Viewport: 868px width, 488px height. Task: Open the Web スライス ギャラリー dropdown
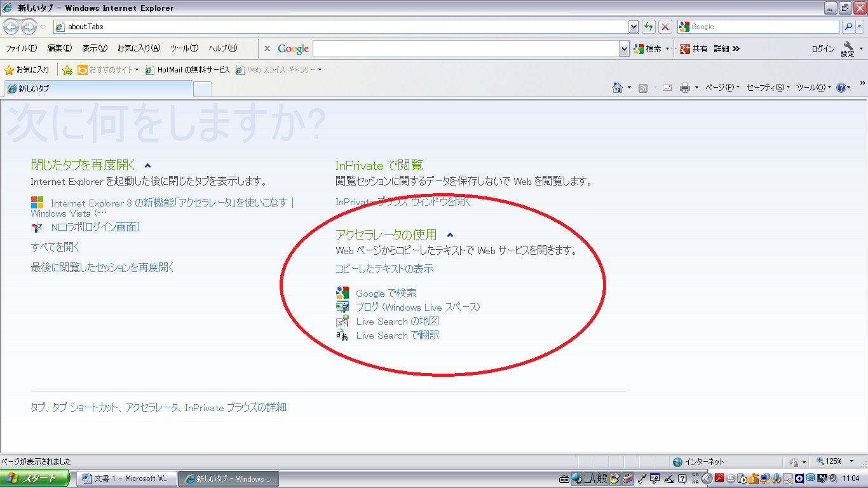click(x=278, y=70)
